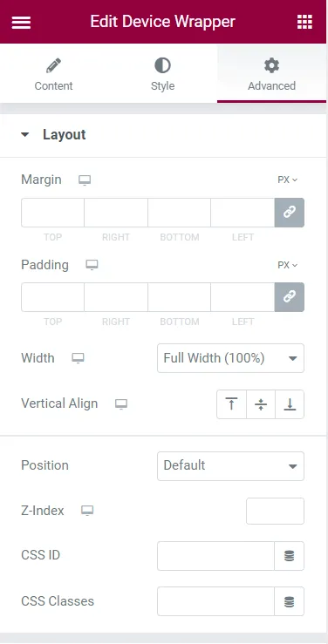This screenshot has height=644, width=328.
Task: Change Margin unit PX dropdown
Action: tap(287, 180)
